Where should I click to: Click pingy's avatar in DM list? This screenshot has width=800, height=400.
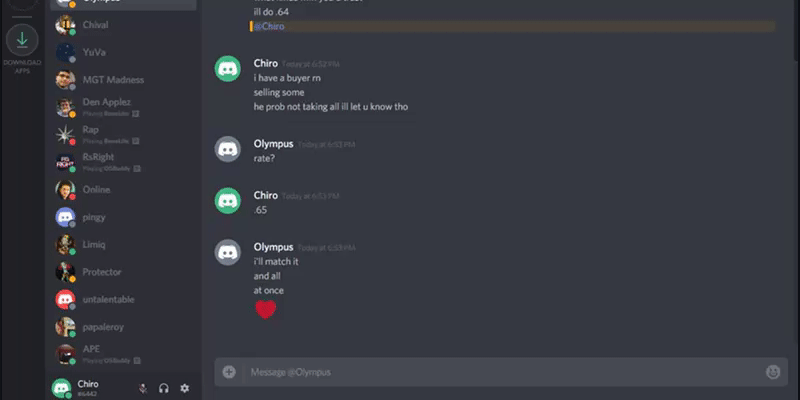click(x=65, y=217)
